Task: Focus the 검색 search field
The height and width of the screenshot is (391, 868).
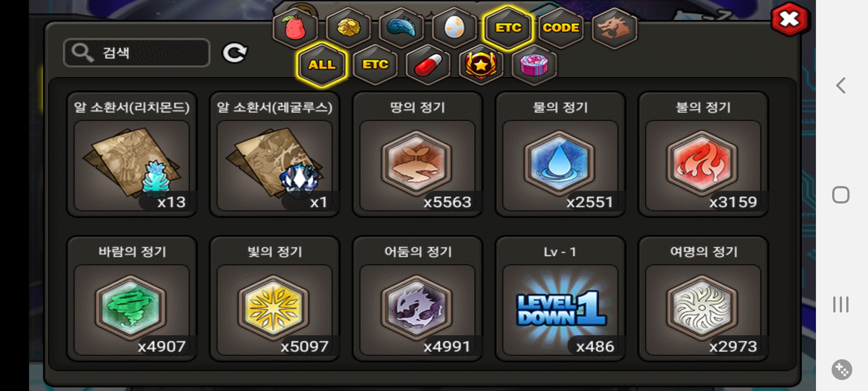Action: 137,53
